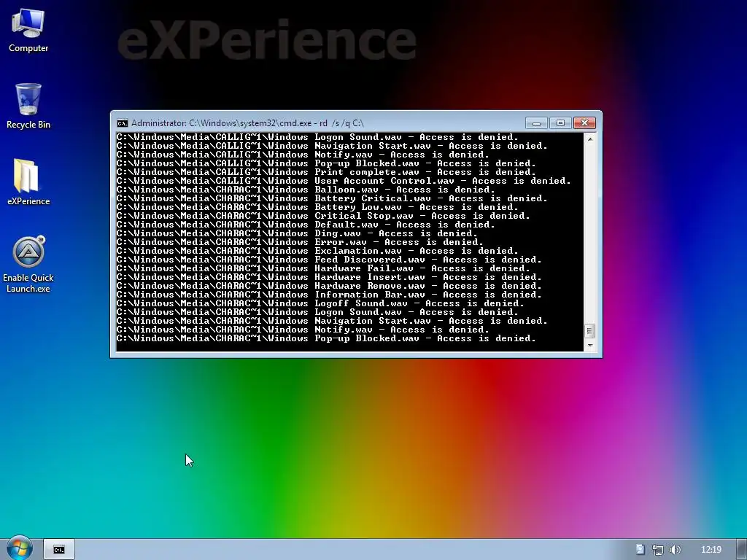Maximize the command prompt window

click(560, 123)
